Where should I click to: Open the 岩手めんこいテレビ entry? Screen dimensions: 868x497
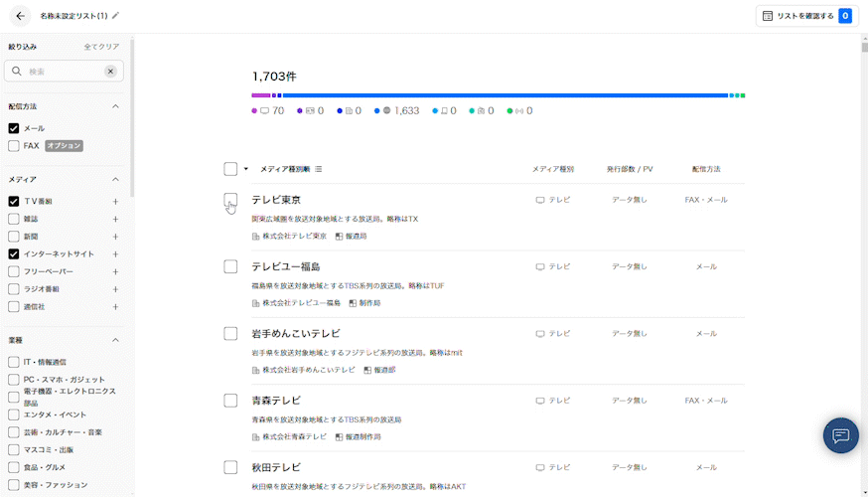click(x=296, y=334)
